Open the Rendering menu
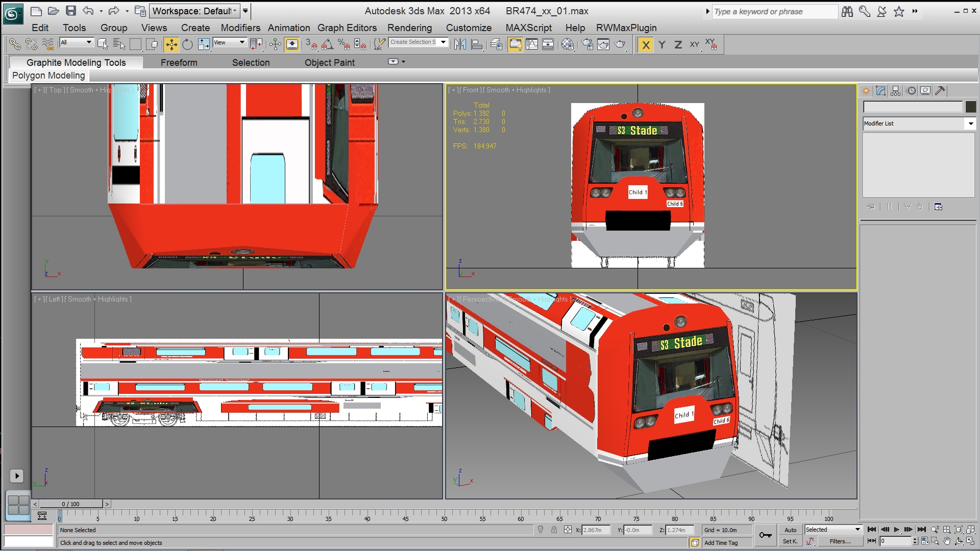The image size is (980, 551). [x=409, y=28]
